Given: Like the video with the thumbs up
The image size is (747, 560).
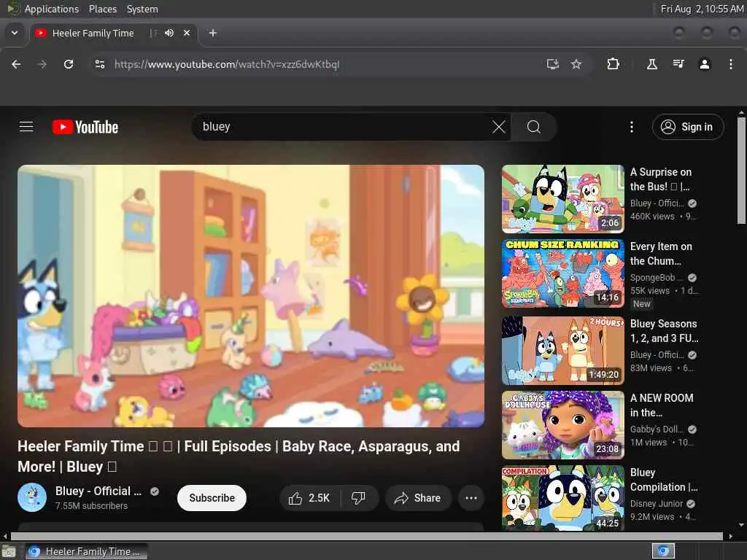Looking at the screenshot, I should coord(309,498).
